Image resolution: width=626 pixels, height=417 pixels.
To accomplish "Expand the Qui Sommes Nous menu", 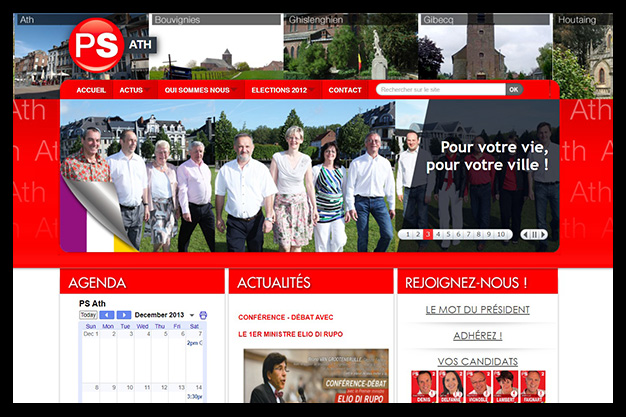I will [197, 90].
